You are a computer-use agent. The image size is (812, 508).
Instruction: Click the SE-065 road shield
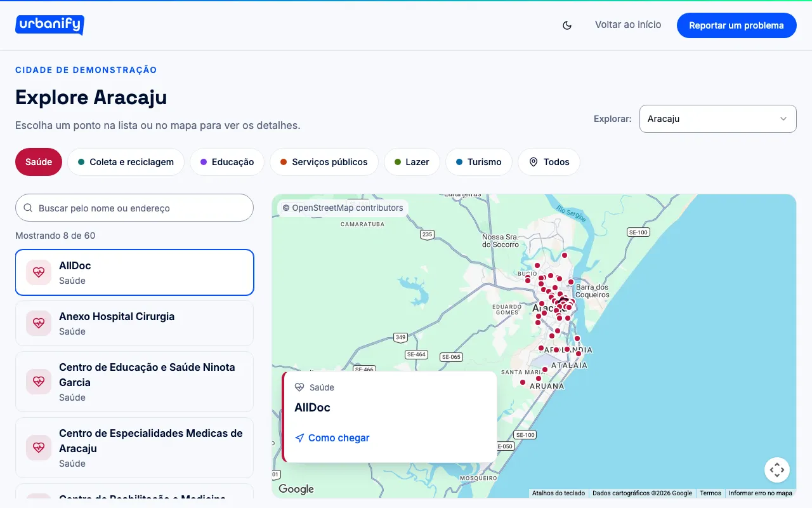[x=451, y=357]
